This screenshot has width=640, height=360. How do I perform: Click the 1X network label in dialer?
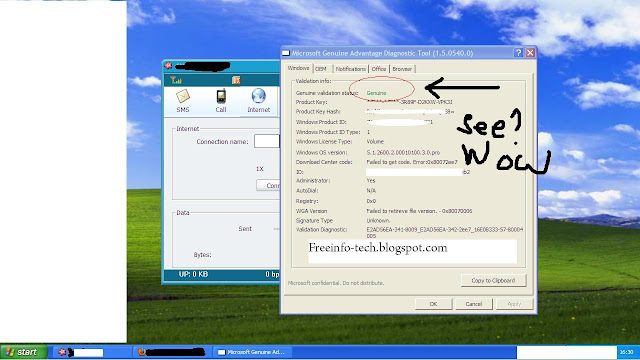point(260,169)
